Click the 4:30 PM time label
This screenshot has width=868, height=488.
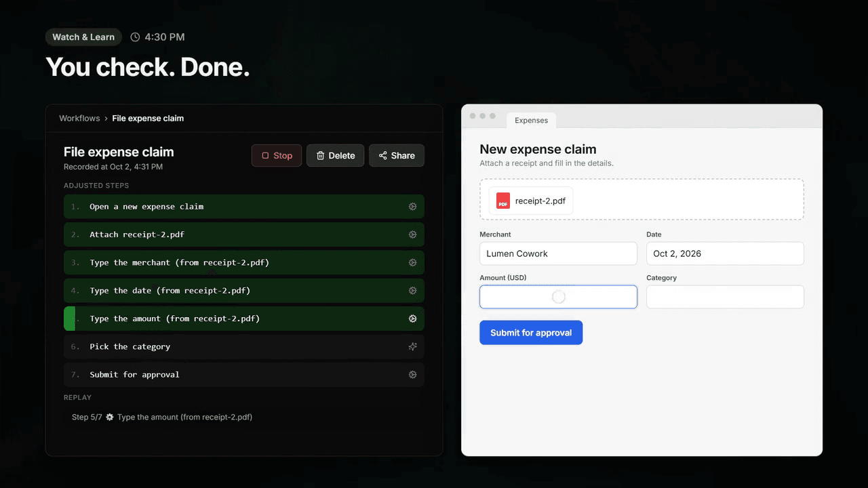[165, 37]
